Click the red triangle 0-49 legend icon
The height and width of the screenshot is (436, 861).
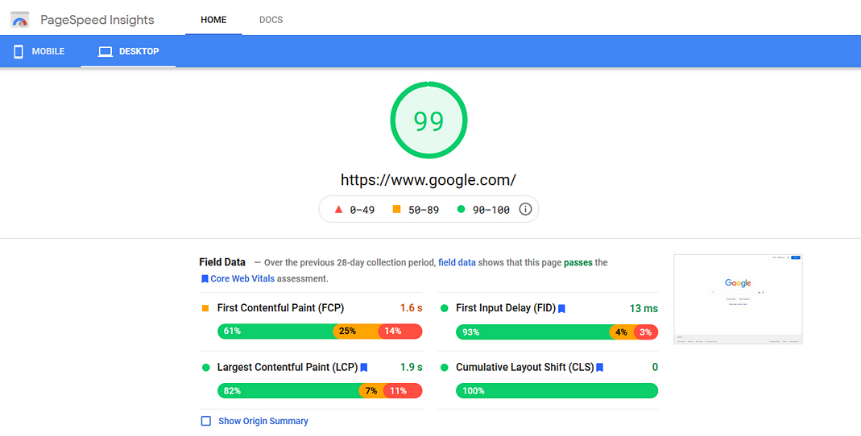tap(338, 209)
